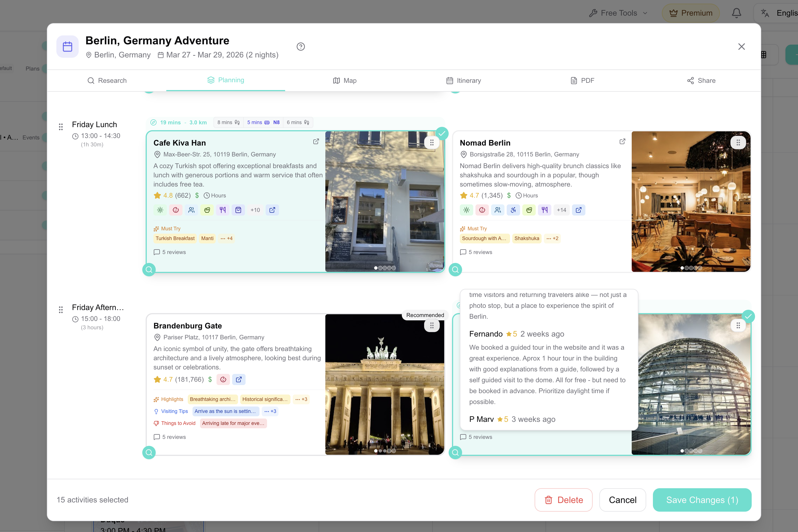Open Nomad Berlin external link icon

622,141
